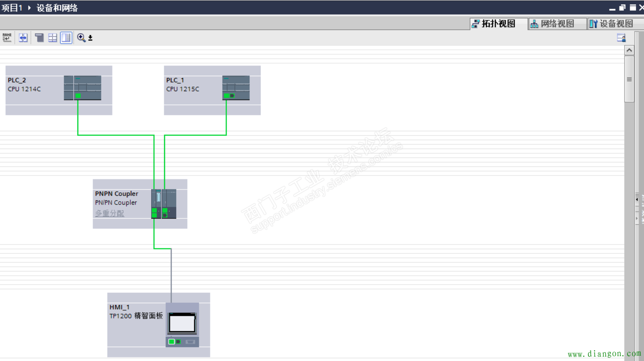Click the NAME device naming toolbar icon
Screen dimensions: 644x361
coord(7,38)
